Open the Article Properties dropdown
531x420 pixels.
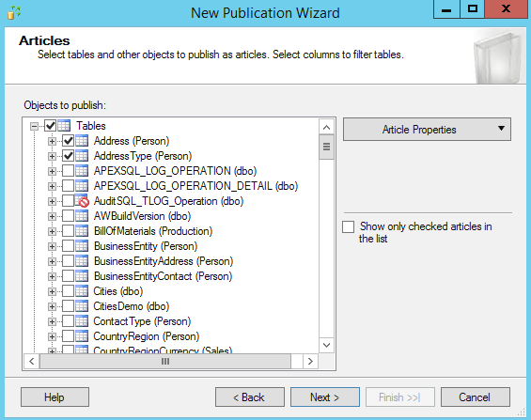tap(427, 130)
